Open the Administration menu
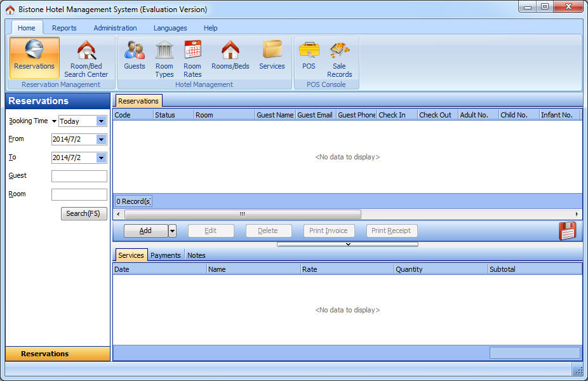Viewport: 588px width, 381px height. (x=115, y=28)
